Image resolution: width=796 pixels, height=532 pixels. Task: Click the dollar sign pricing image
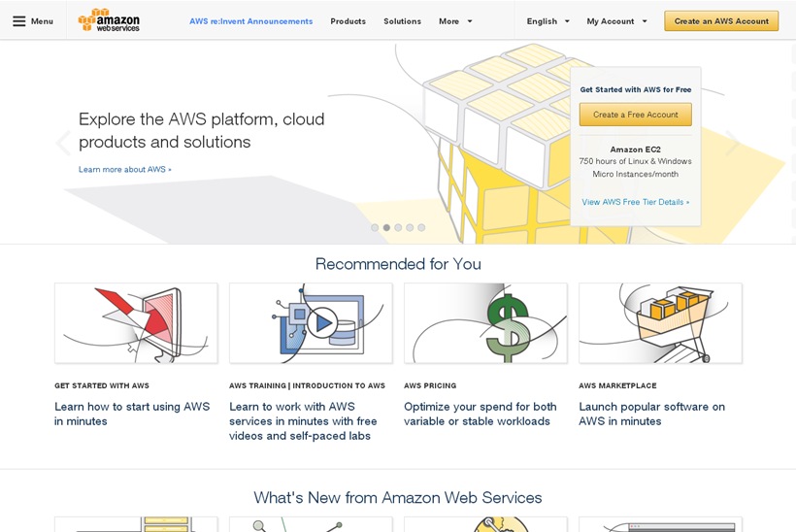point(485,323)
